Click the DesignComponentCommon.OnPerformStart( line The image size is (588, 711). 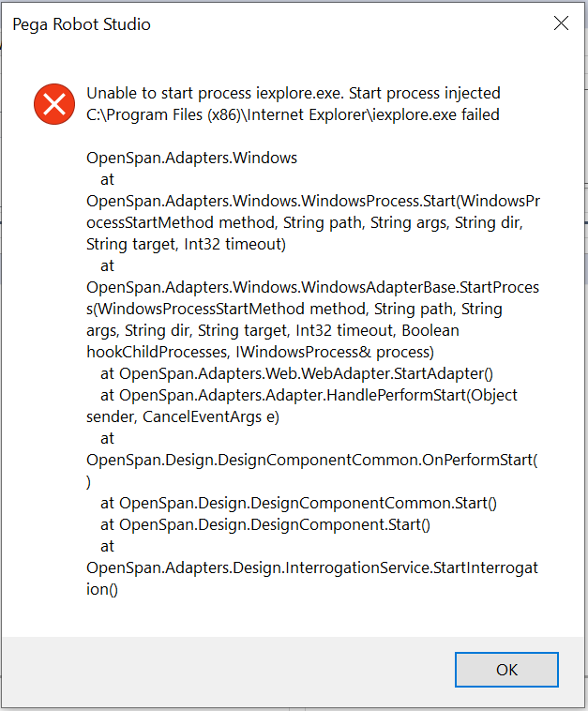(312, 461)
